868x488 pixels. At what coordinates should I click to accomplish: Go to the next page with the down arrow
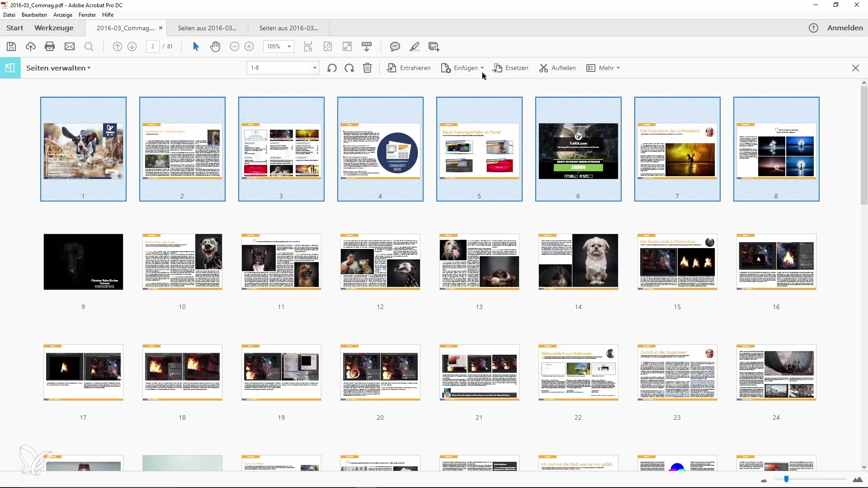point(132,47)
